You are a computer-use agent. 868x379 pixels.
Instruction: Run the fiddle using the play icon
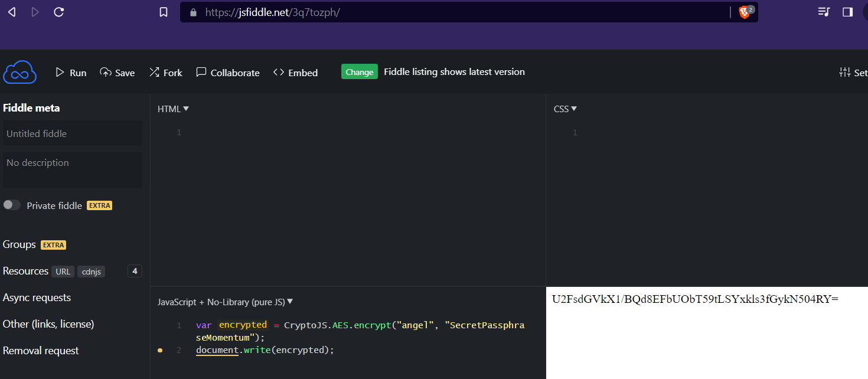[x=60, y=71]
